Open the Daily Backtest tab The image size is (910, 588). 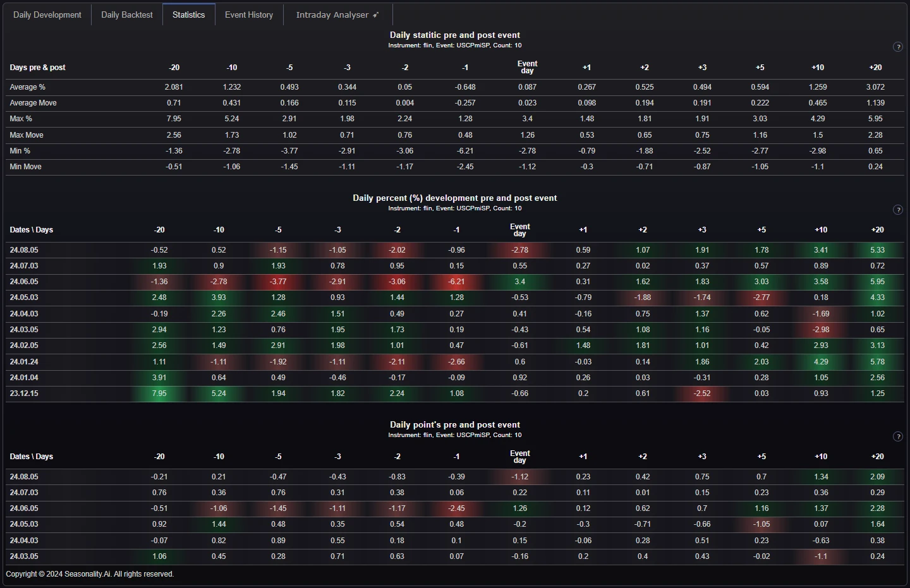coord(127,15)
